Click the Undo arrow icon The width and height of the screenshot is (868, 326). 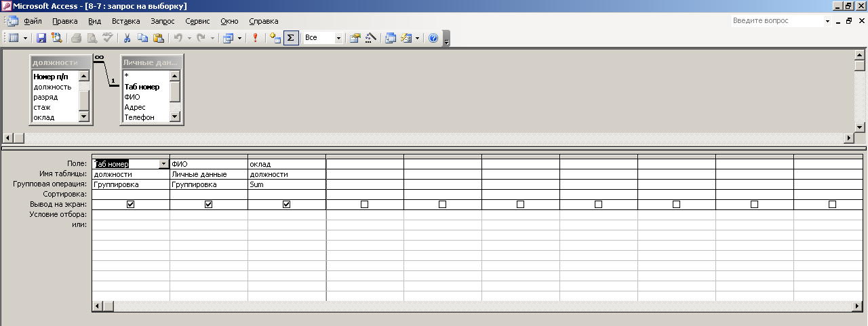click(x=177, y=38)
